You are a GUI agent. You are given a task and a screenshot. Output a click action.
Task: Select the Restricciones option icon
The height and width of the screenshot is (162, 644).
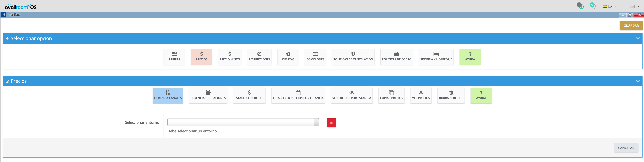pos(259,57)
